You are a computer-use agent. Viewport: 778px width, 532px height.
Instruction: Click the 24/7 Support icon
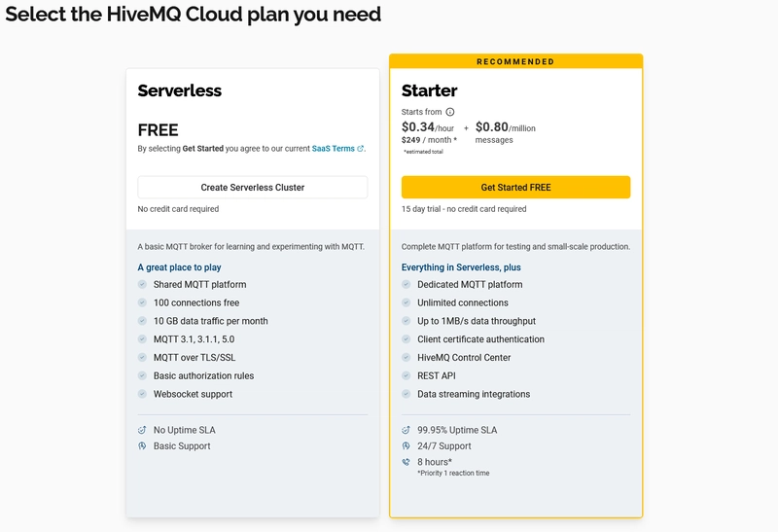pos(406,445)
